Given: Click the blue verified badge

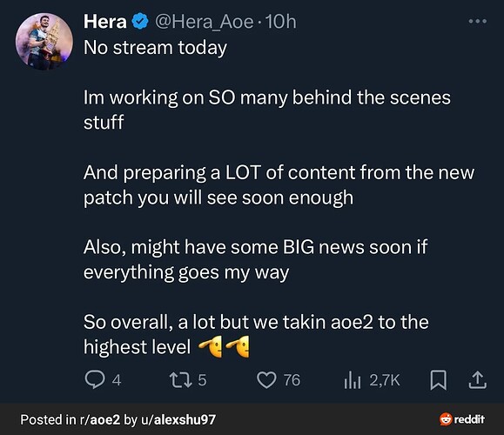Looking at the screenshot, I should tap(139, 22).
